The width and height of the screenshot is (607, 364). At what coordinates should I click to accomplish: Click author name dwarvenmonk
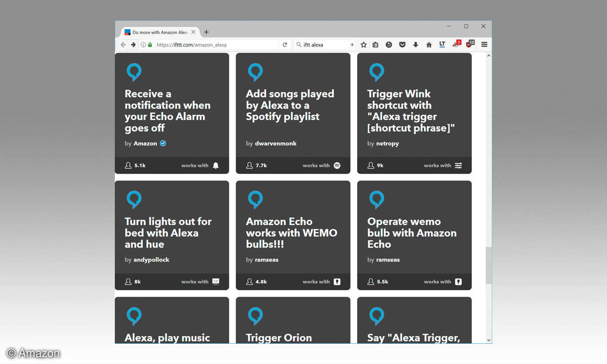(x=276, y=144)
